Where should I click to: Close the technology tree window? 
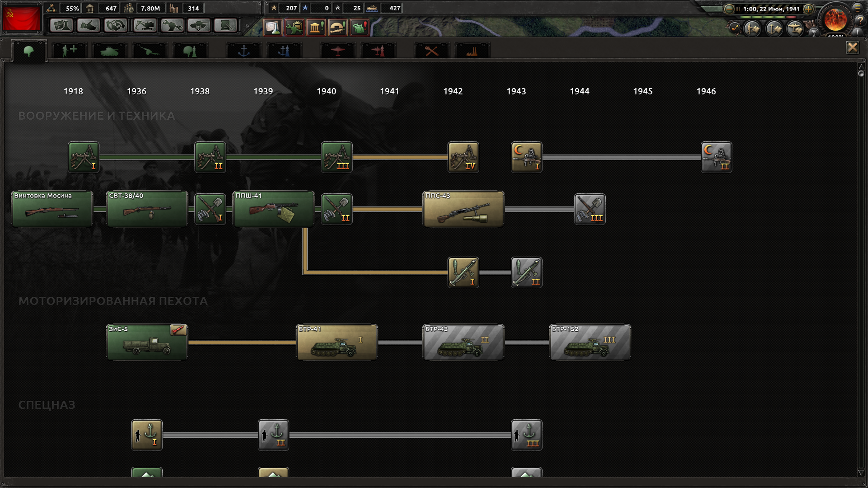(853, 47)
